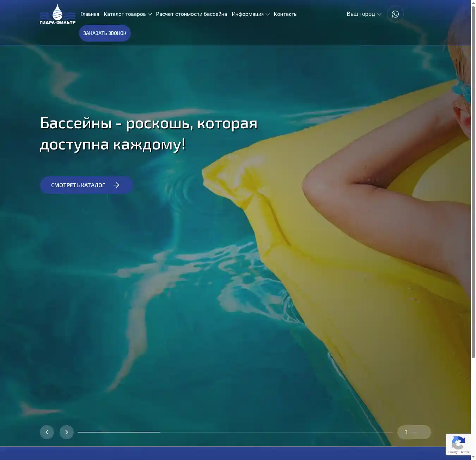Click the slideshow progress bar
476x460 pixels.
[235, 432]
